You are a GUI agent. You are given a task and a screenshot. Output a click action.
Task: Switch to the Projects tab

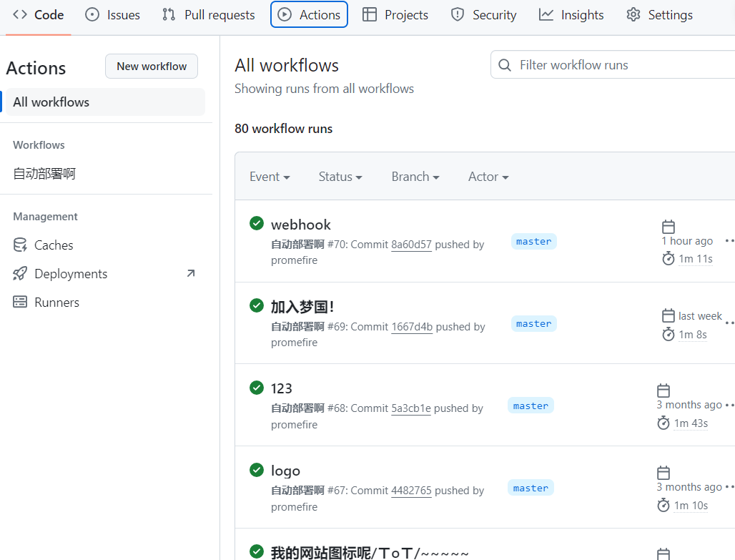pos(395,15)
